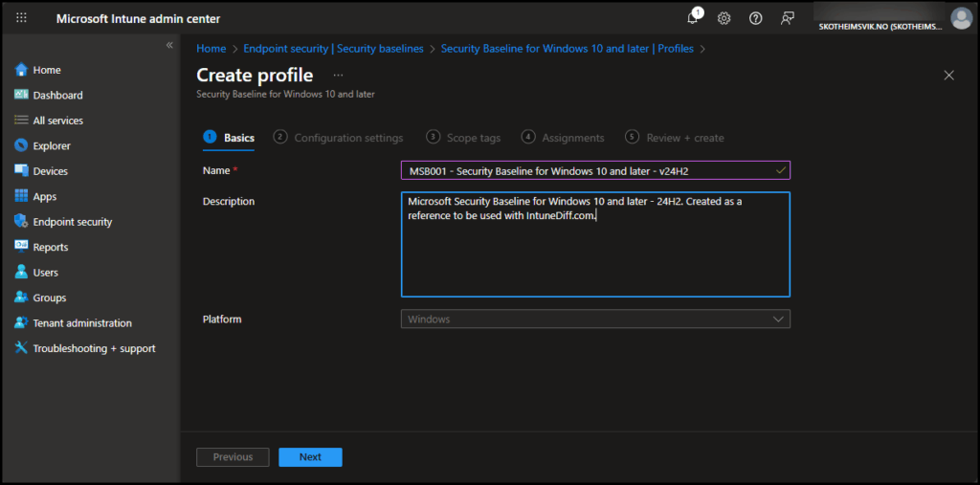Click the Endpoint security shield icon
The image size is (980, 485).
[x=21, y=221]
